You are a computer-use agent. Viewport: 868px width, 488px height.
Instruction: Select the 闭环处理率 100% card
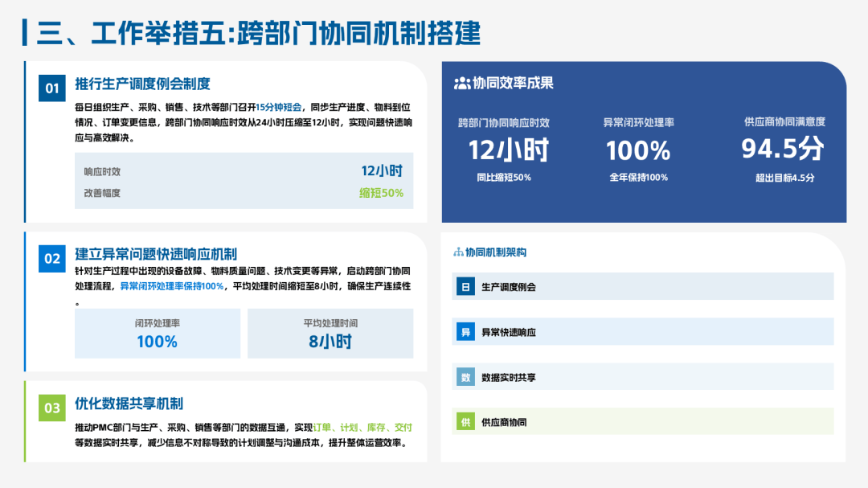click(158, 333)
